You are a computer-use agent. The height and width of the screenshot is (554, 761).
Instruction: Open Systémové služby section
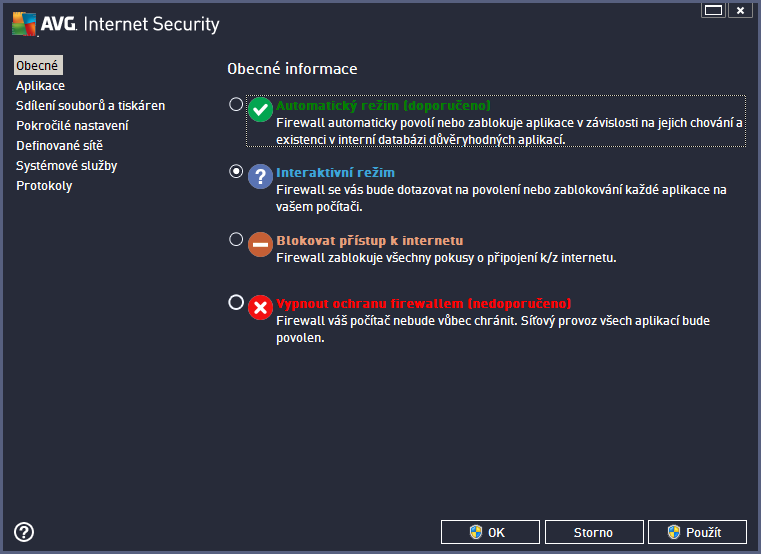tap(65, 166)
